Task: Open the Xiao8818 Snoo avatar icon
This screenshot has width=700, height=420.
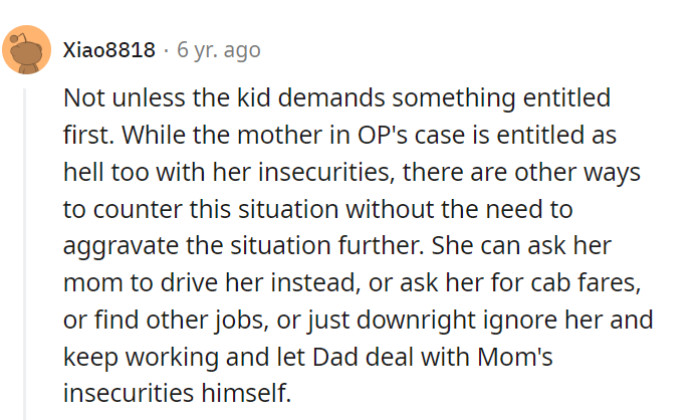Action: pos(27,50)
